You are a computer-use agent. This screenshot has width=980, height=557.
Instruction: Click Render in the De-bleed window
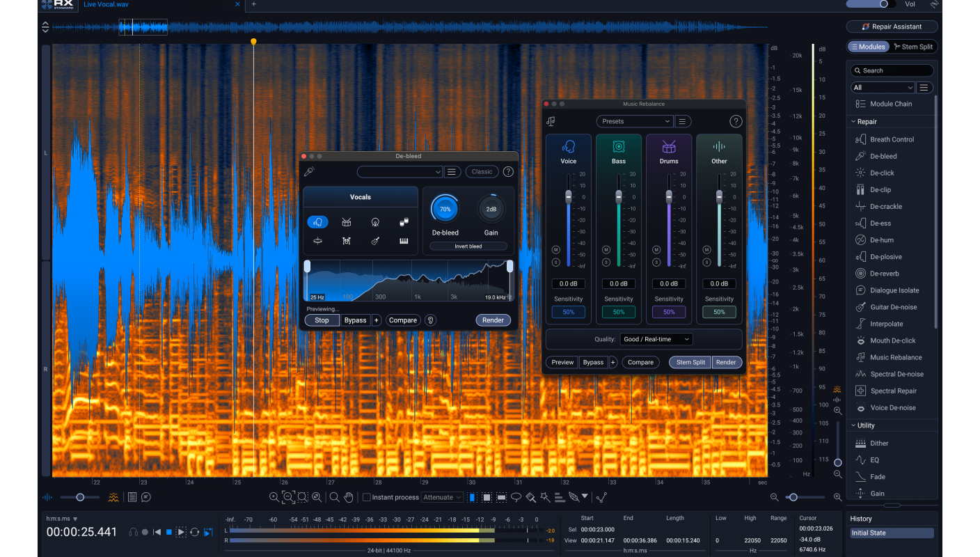click(x=493, y=320)
